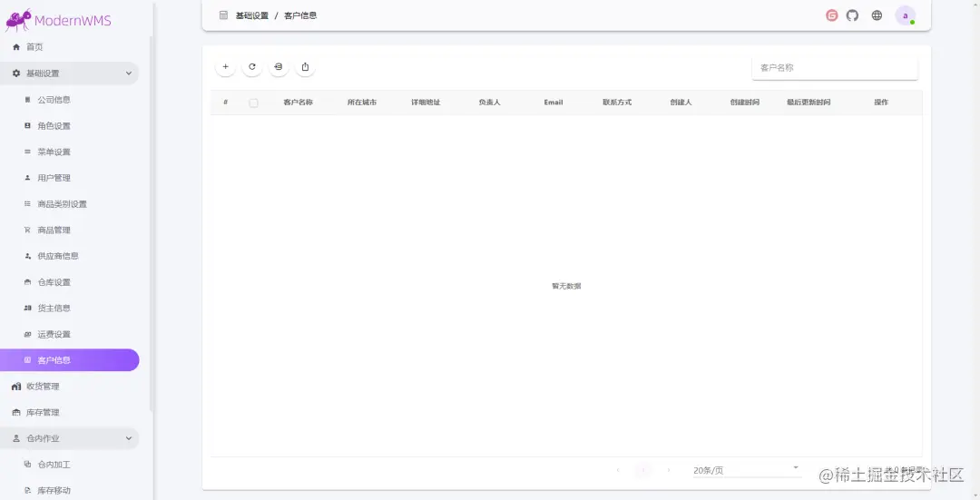Open the Gitee link icon
980x500 pixels.
click(832, 15)
